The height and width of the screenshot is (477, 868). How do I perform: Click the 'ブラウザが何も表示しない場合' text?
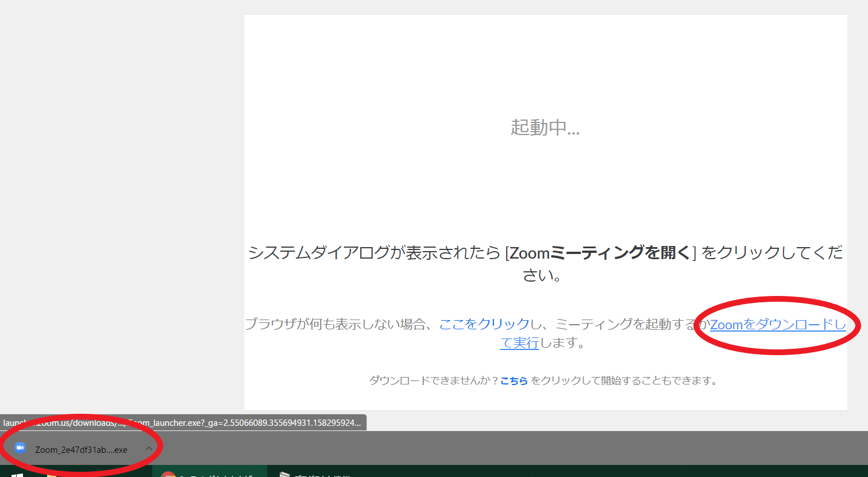(335, 324)
